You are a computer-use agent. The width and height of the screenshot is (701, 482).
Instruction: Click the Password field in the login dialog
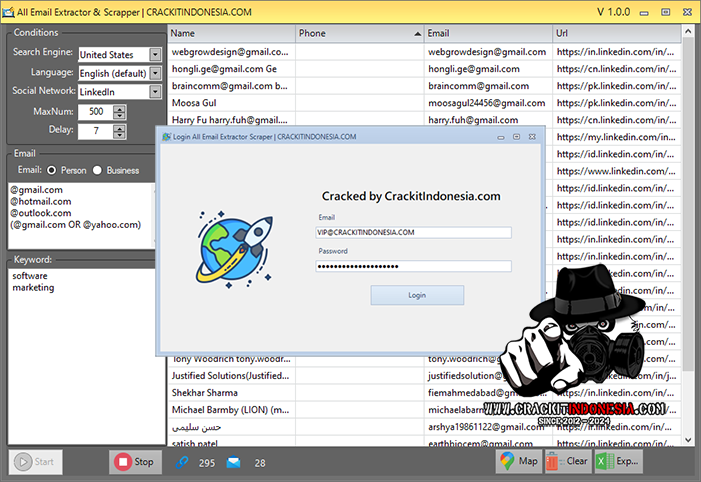click(x=413, y=266)
